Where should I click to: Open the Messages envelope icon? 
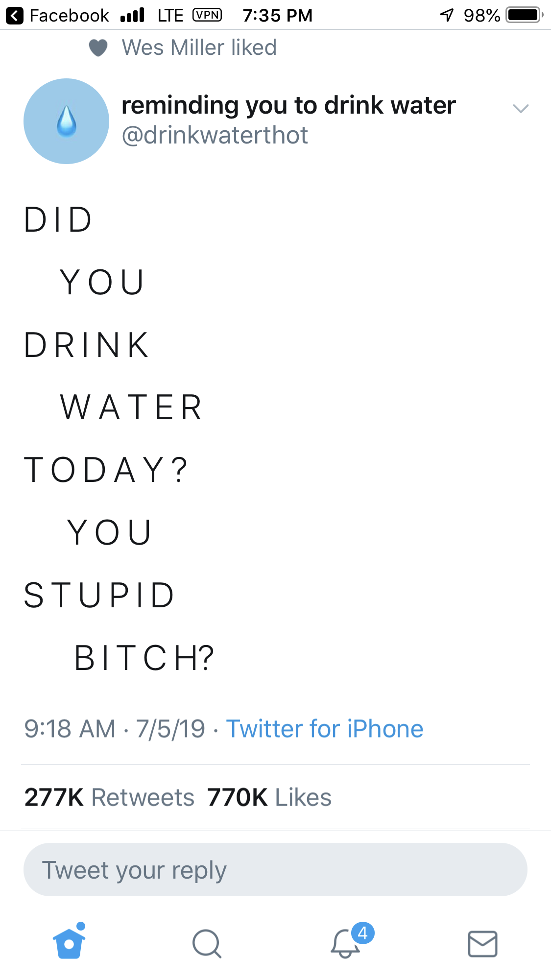[x=482, y=943]
